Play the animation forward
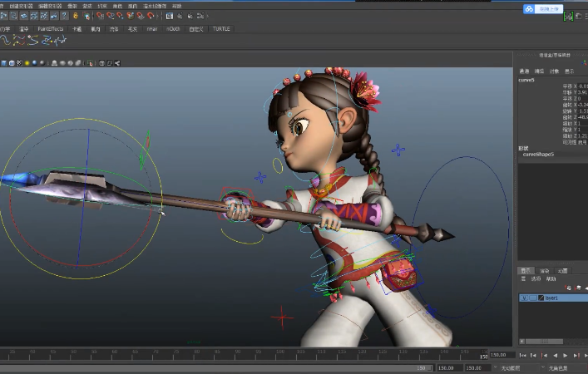 (565, 355)
